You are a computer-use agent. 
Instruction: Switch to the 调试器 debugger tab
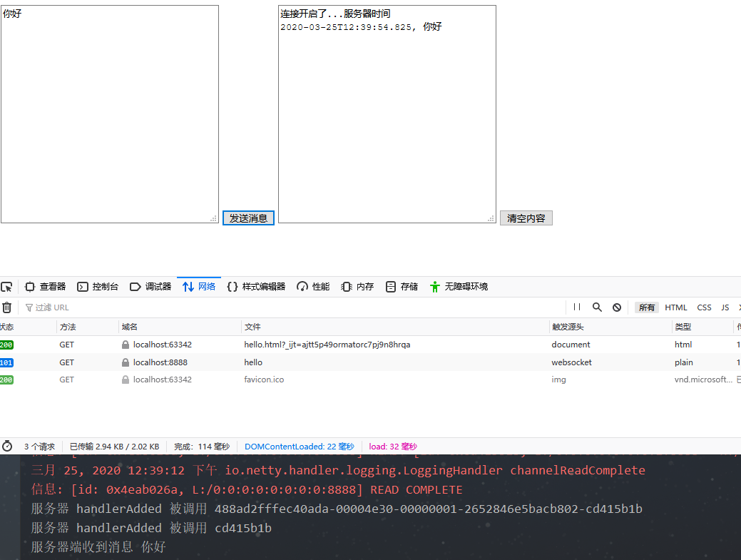150,287
